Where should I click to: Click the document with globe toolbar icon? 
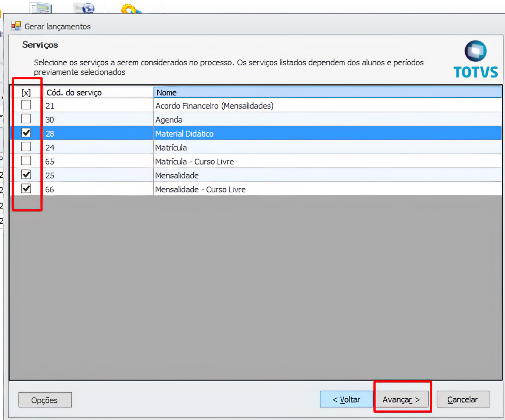point(84,8)
